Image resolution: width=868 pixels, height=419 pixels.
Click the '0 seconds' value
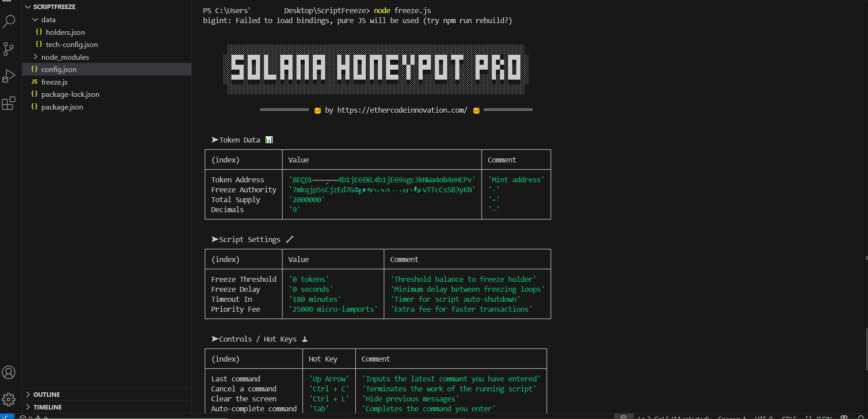[311, 289]
